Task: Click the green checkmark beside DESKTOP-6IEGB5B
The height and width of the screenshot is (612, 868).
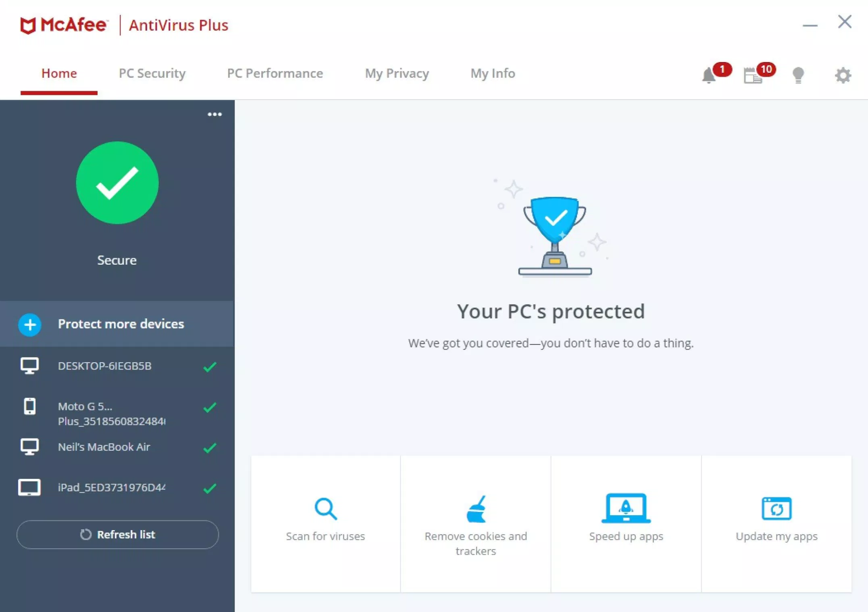Action: (x=209, y=366)
